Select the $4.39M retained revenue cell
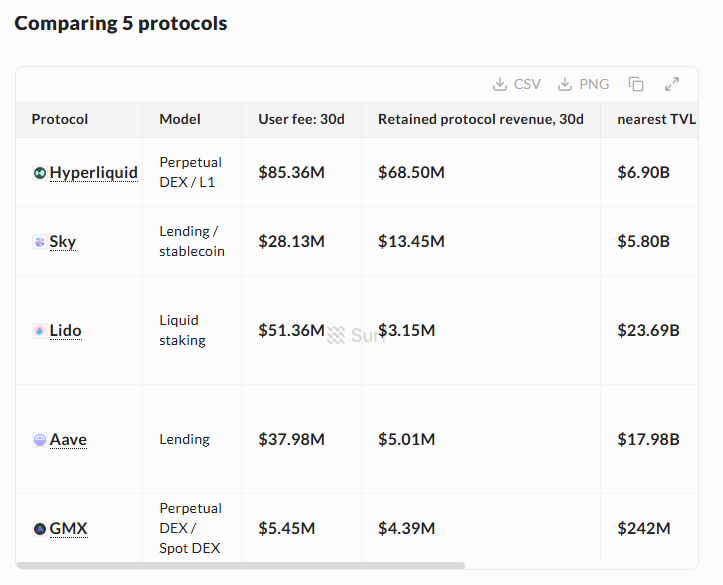 tap(481, 528)
